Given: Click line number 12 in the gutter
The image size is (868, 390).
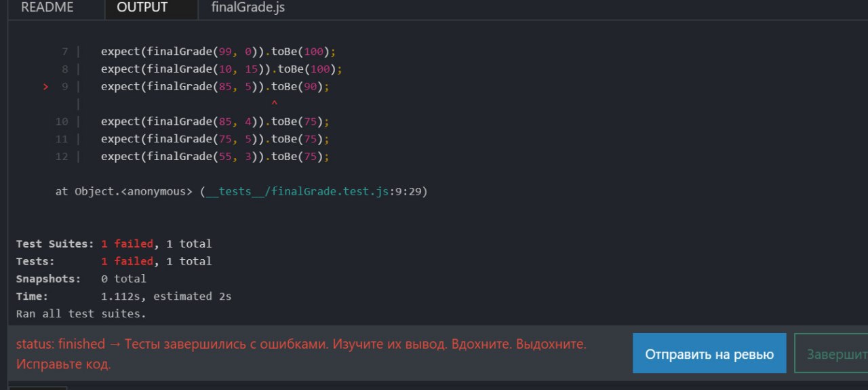Looking at the screenshot, I should click(x=62, y=157).
